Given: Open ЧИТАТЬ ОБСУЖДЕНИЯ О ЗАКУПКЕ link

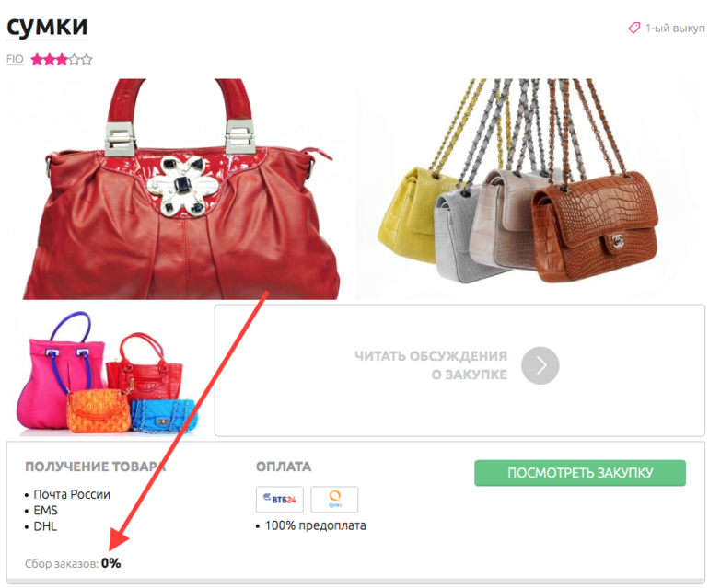Looking at the screenshot, I should pos(431,365).
